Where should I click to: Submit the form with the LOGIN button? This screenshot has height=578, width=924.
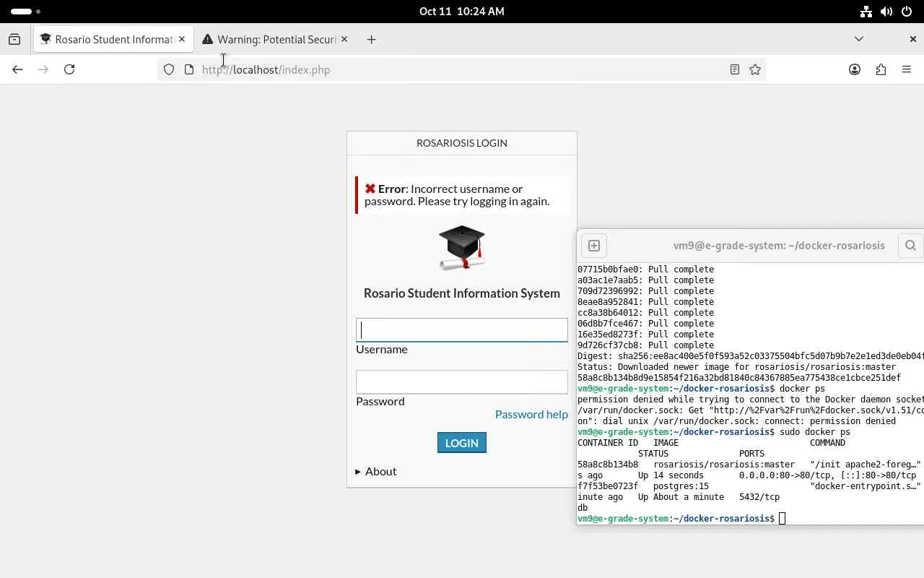(462, 443)
